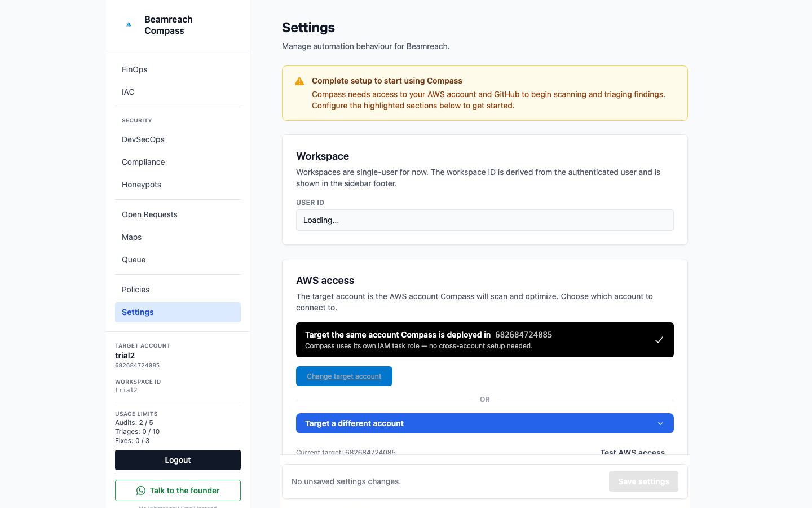812x508 pixels.
Task: Select the Settings sidebar item
Action: click(178, 312)
